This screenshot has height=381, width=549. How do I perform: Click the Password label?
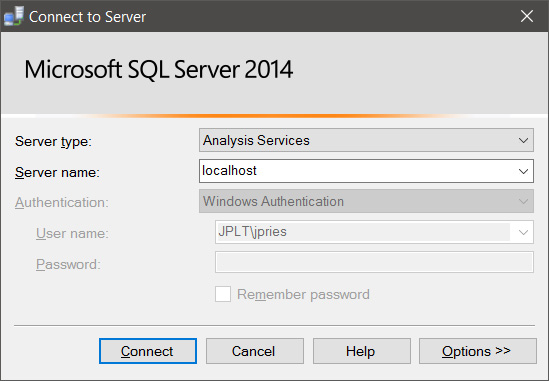click(68, 264)
